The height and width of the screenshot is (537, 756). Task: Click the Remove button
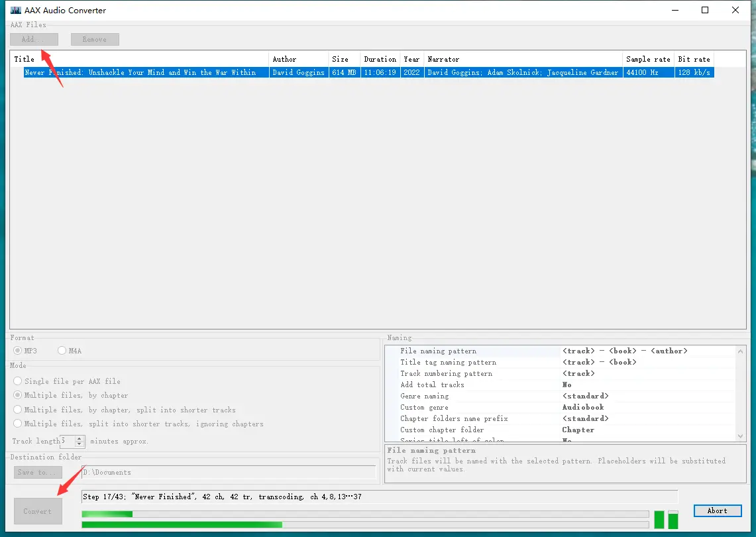coord(94,39)
